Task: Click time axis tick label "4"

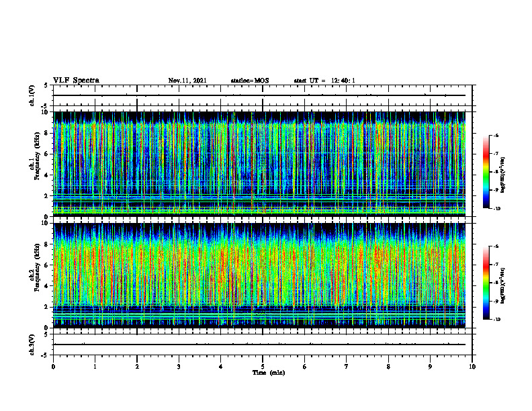Action: click(221, 367)
